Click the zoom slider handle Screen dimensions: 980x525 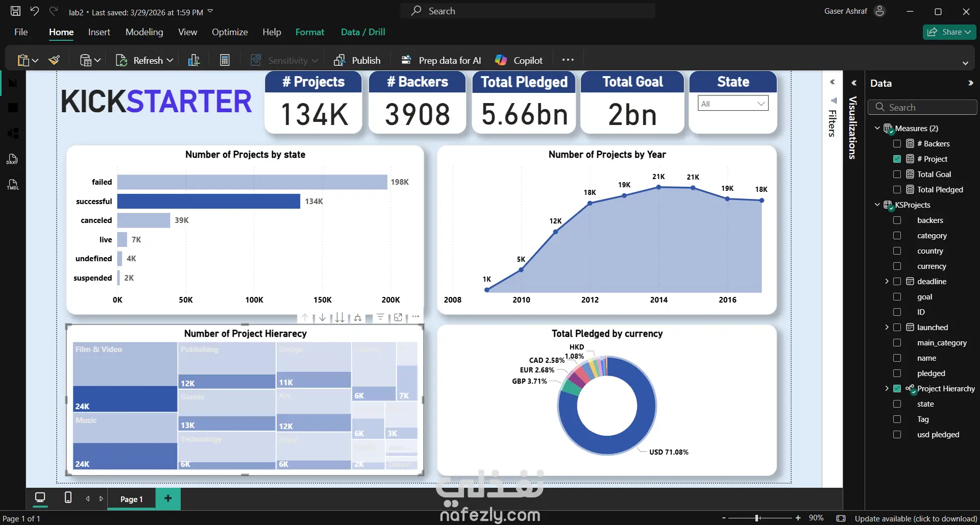[757, 518]
